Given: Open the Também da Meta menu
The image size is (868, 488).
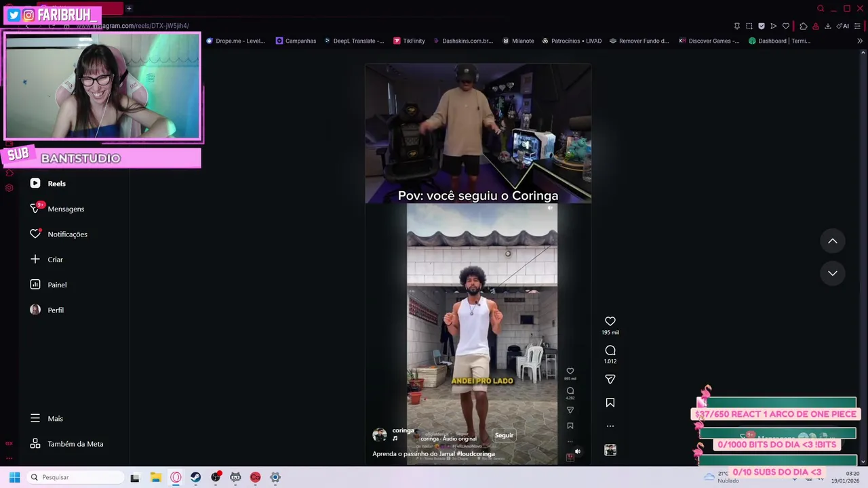Looking at the screenshot, I should pos(67,444).
